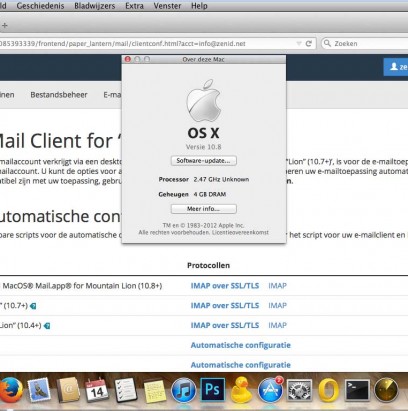The width and height of the screenshot is (408, 411).
Task: Close the Over deze Mac window
Action: click(127, 59)
